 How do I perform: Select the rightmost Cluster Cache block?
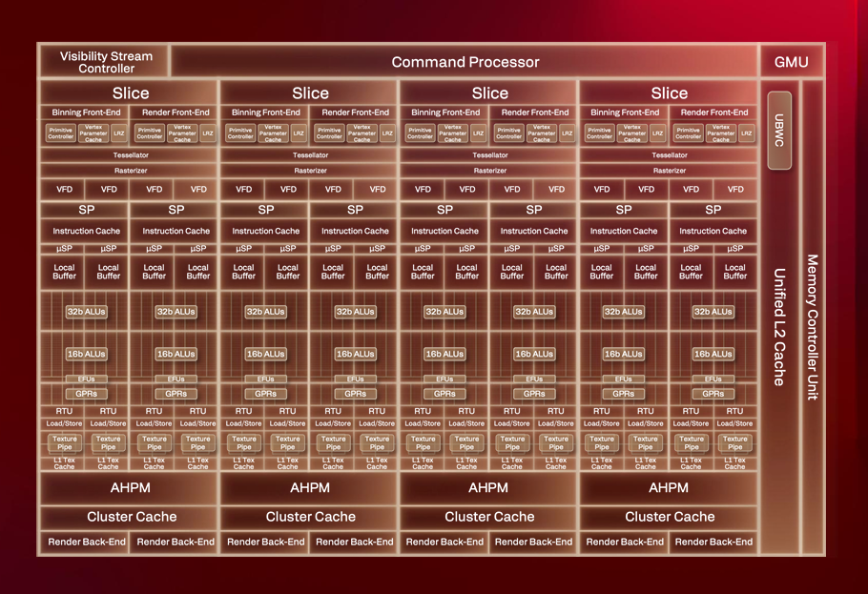pyautogui.click(x=669, y=517)
